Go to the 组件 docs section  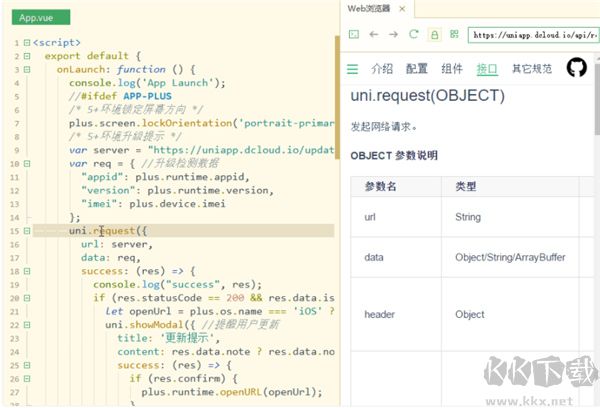click(x=452, y=69)
